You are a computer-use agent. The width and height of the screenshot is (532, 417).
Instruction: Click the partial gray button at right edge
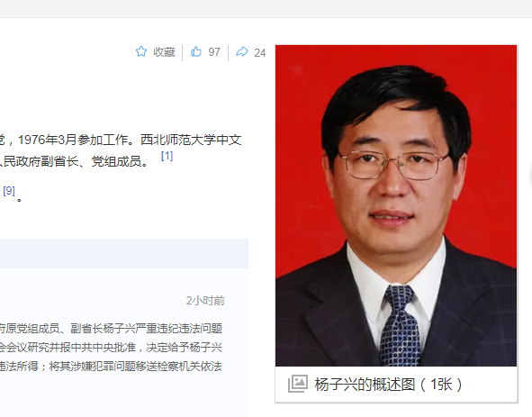[x=530, y=175]
